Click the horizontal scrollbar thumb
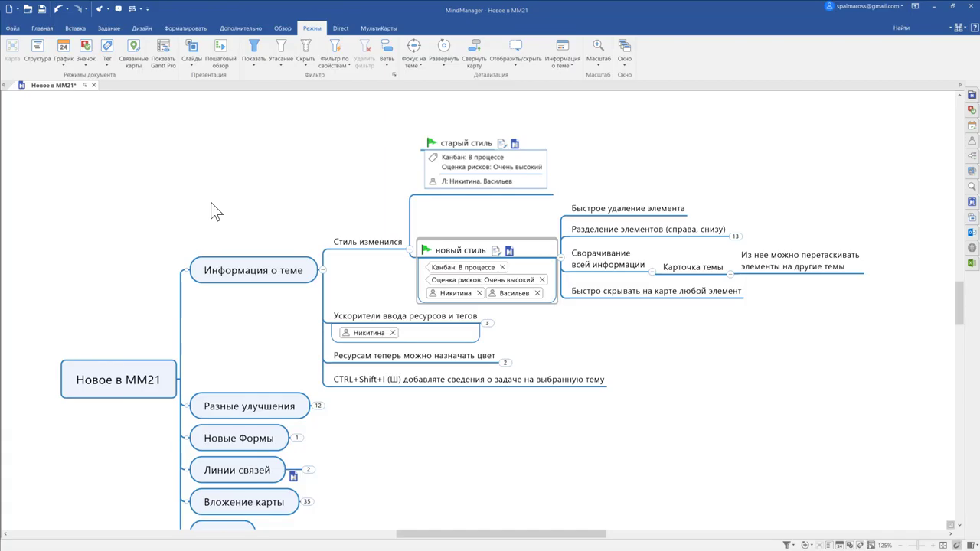Viewport: 980px width, 551px height. coord(501,534)
